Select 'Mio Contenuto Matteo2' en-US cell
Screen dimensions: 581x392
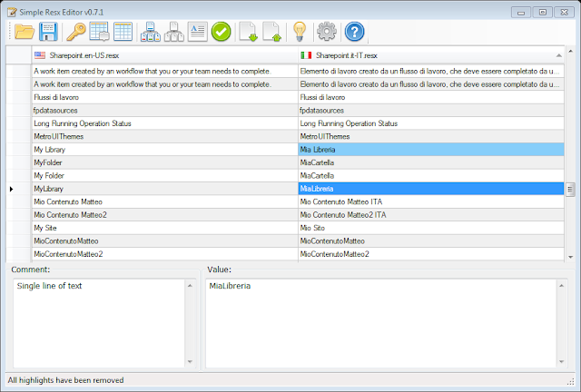tap(164, 215)
